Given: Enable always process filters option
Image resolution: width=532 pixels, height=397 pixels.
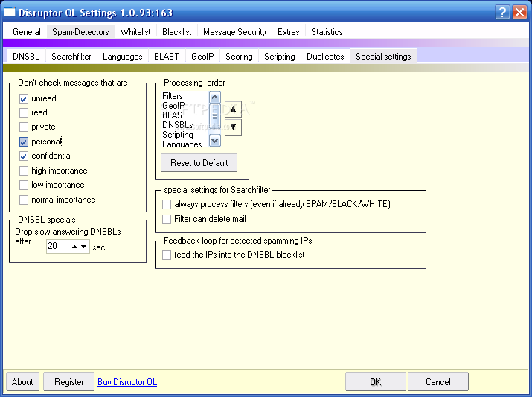Looking at the screenshot, I should [x=167, y=204].
